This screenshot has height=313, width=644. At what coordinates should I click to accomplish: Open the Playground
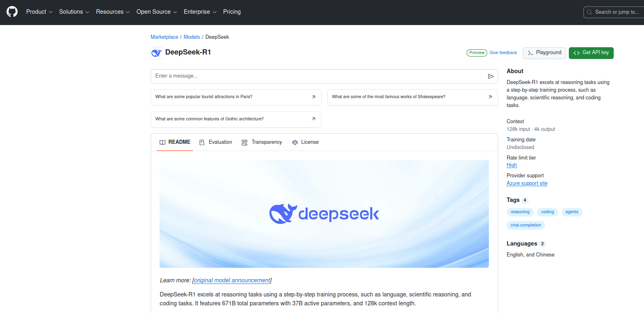click(544, 53)
